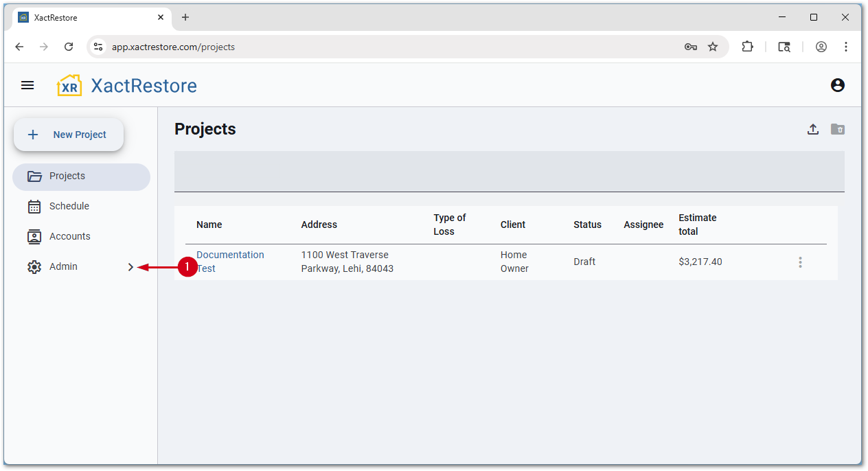Expand the Admin submenu chevron
This screenshot has width=868, height=471.
pos(130,267)
